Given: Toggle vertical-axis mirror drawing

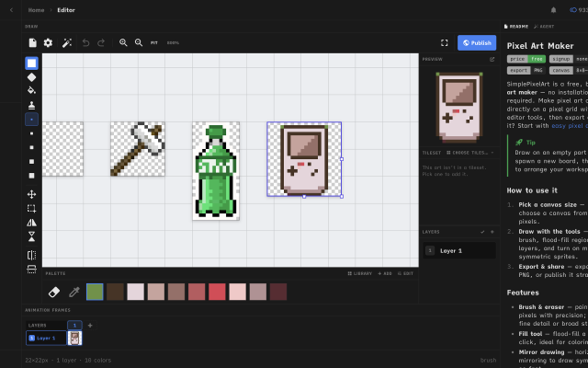Looking at the screenshot, I should click(x=31, y=255).
